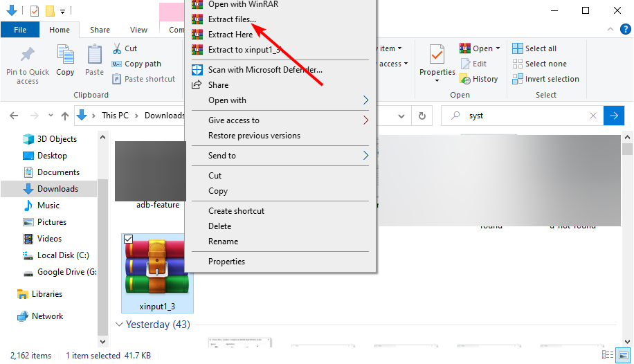Open 3D Objects in navigation pane
The image size is (634, 364).
(50, 138)
